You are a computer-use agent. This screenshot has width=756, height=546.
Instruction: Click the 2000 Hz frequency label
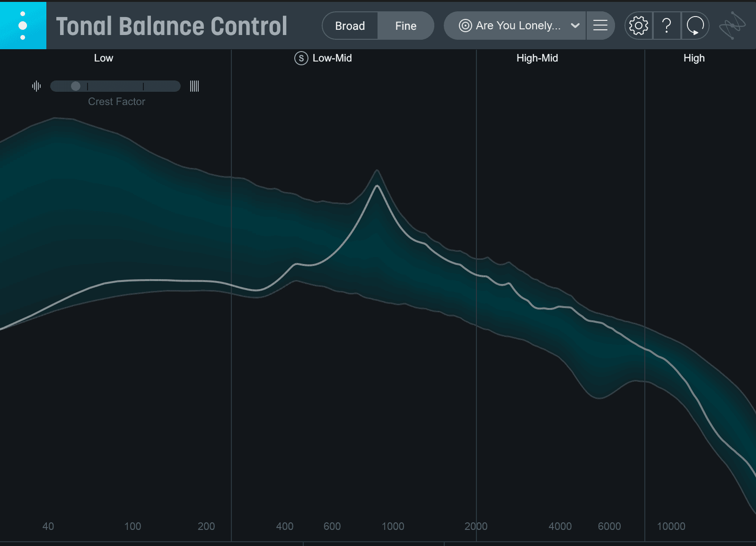(x=476, y=526)
